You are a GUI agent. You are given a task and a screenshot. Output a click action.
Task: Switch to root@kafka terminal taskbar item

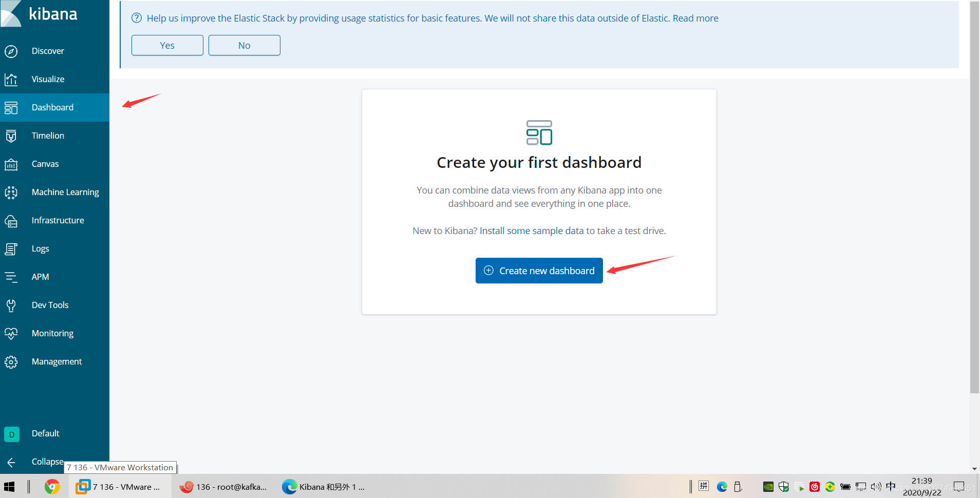click(223, 487)
